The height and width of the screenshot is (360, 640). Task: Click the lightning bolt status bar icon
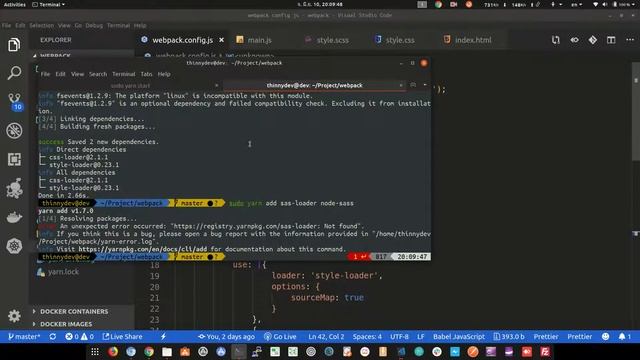pyautogui.click(x=163, y=337)
